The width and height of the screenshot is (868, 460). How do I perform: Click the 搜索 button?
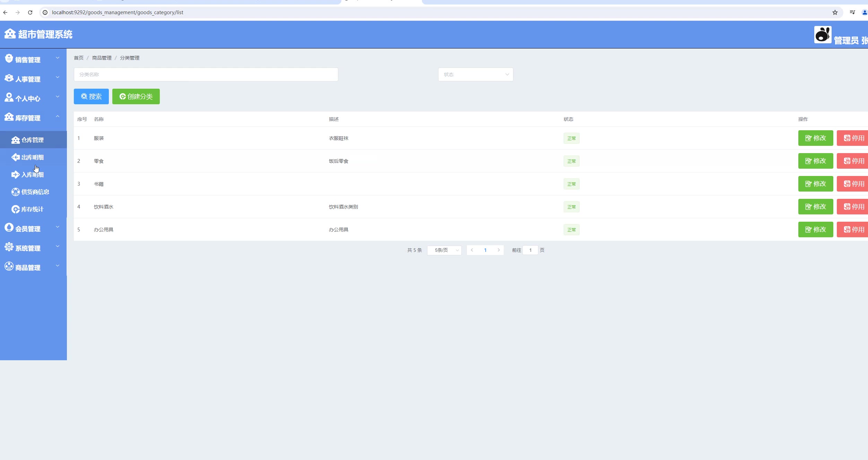(x=91, y=96)
